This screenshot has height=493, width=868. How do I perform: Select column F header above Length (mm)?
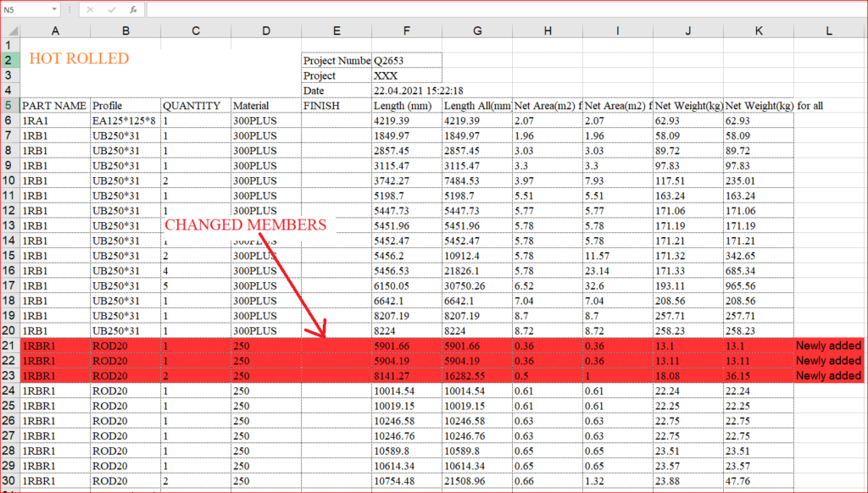[x=407, y=31]
